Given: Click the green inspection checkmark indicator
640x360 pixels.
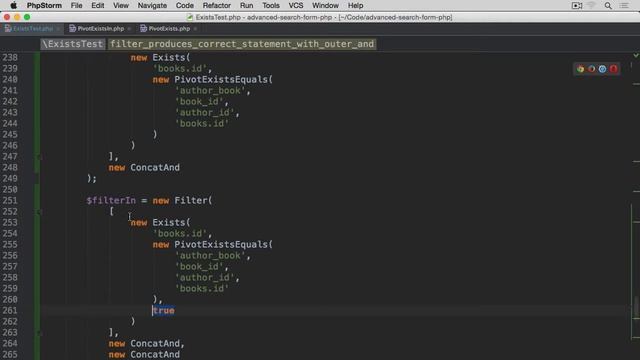Looking at the screenshot, I should pyautogui.click(x=636, y=55).
